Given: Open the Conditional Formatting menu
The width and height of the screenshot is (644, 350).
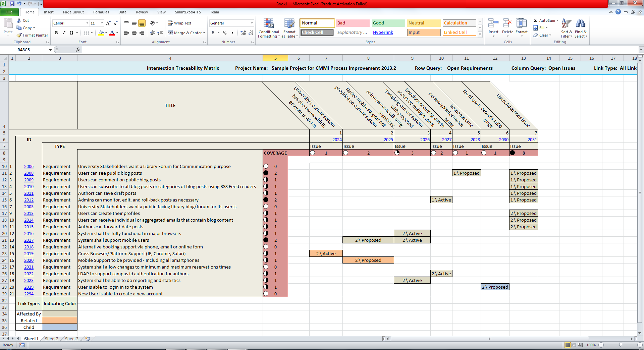Looking at the screenshot, I should point(269,28).
